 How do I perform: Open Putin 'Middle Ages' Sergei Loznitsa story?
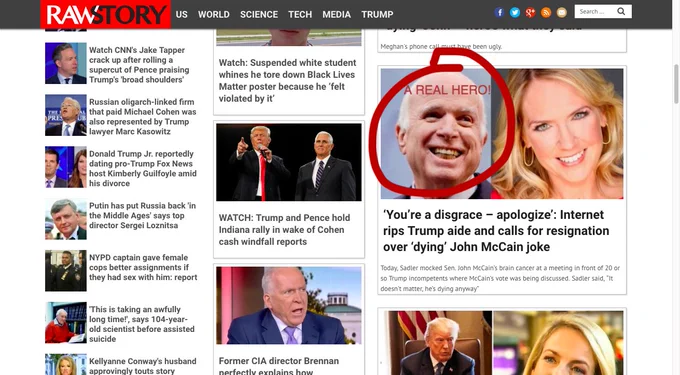click(142, 215)
